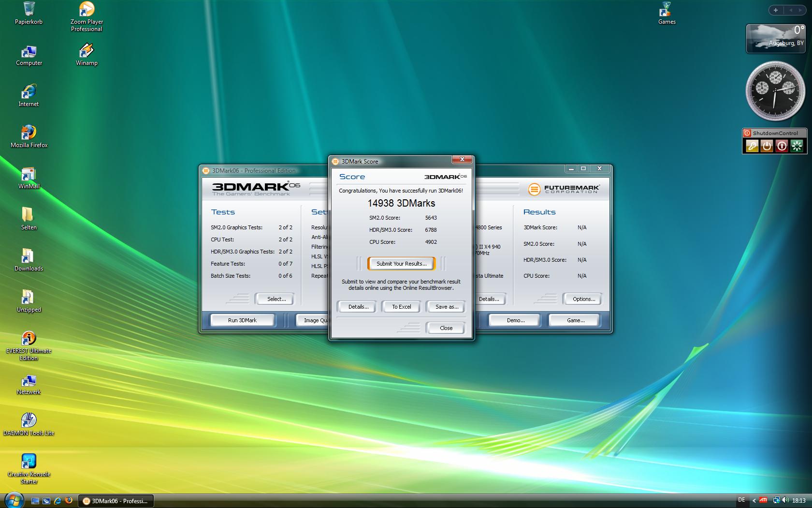Click the CPU Score value 4902
This screenshot has width=812, height=508.
coord(431,242)
